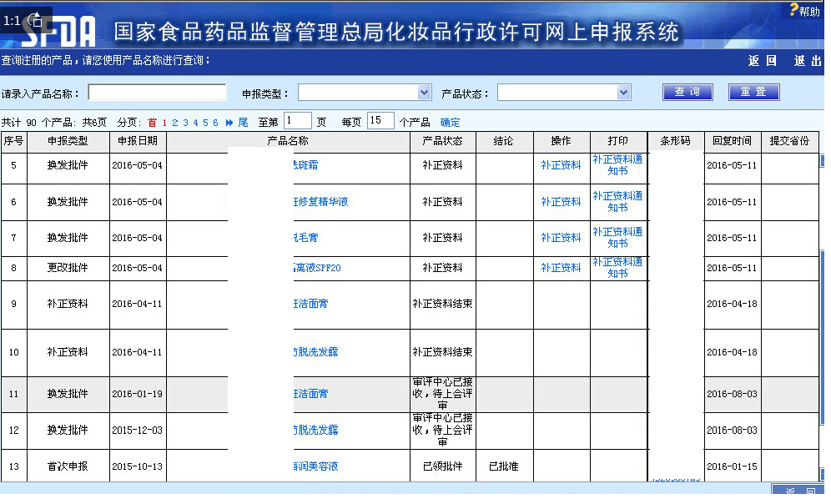831x504 pixels.
Task: Click the page number input field
Action: (x=297, y=121)
